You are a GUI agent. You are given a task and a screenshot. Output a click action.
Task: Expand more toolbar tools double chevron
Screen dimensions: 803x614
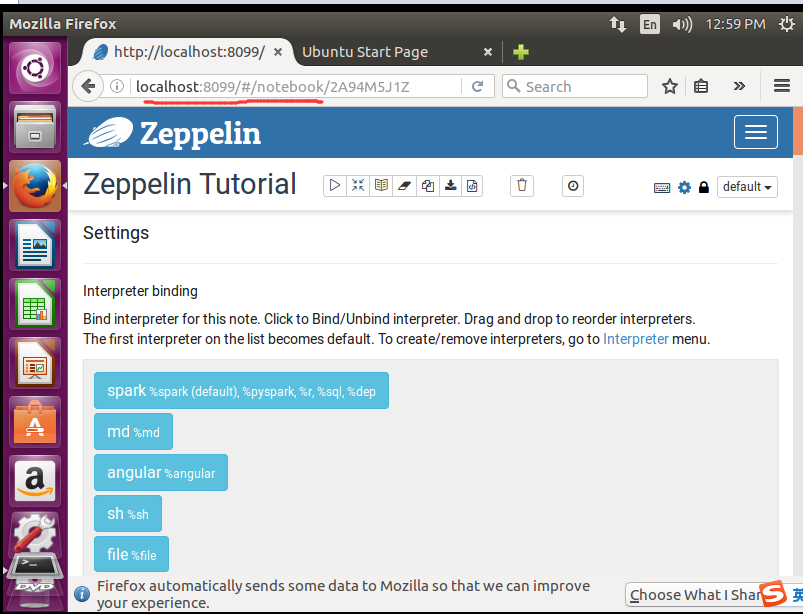click(x=738, y=86)
